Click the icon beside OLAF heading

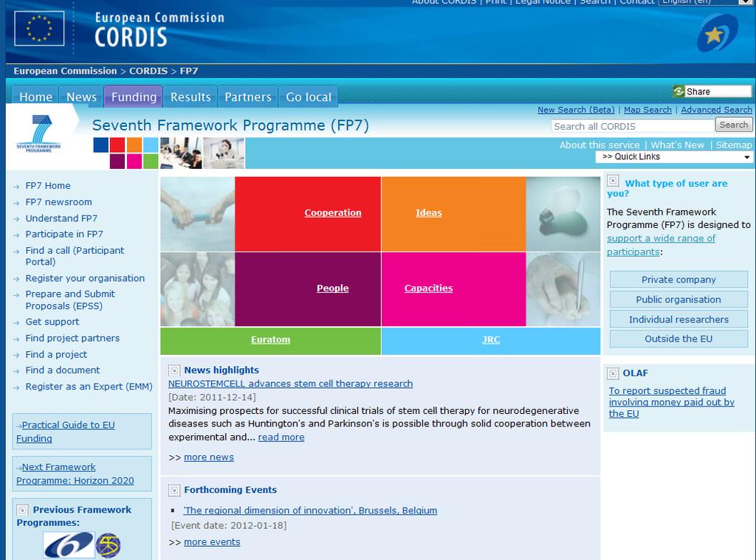pos(613,373)
